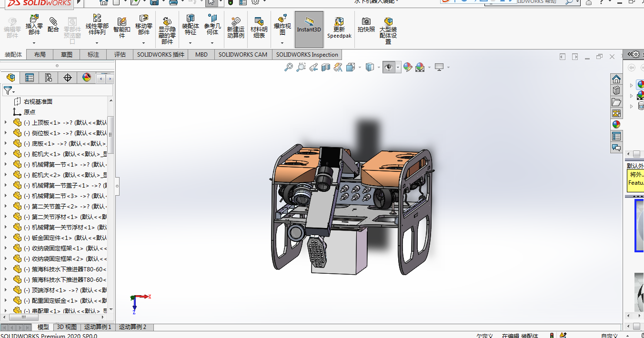Open the Custom Properties task pane icon
Screen dimensions: 644x338
(616, 136)
